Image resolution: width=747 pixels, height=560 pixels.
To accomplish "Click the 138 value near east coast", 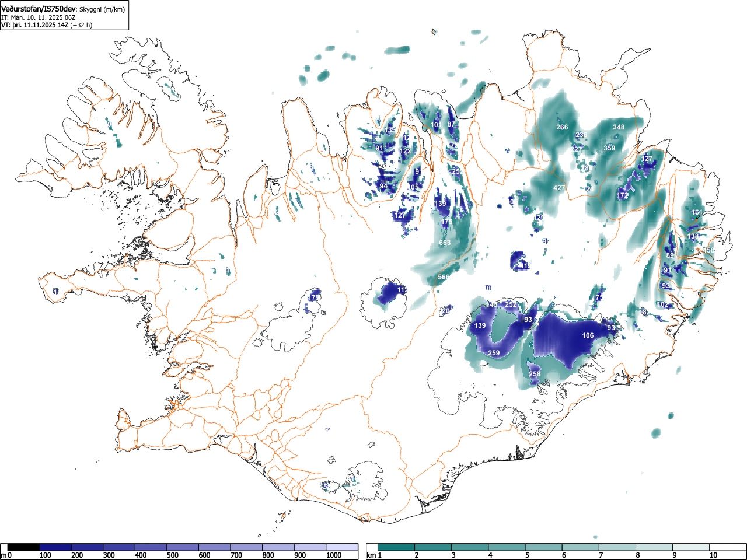I will click(693, 236).
